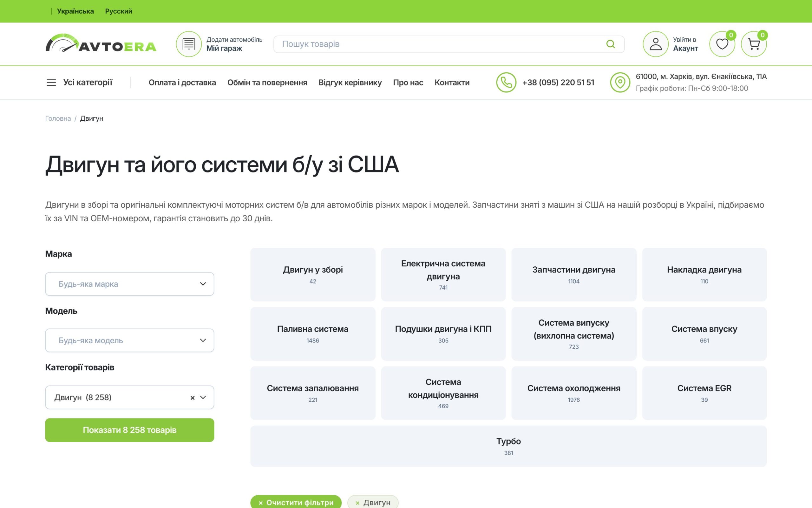This screenshot has height=508, width=812.
Task: Open the wishlist heart icon
Action: [722, 44]
